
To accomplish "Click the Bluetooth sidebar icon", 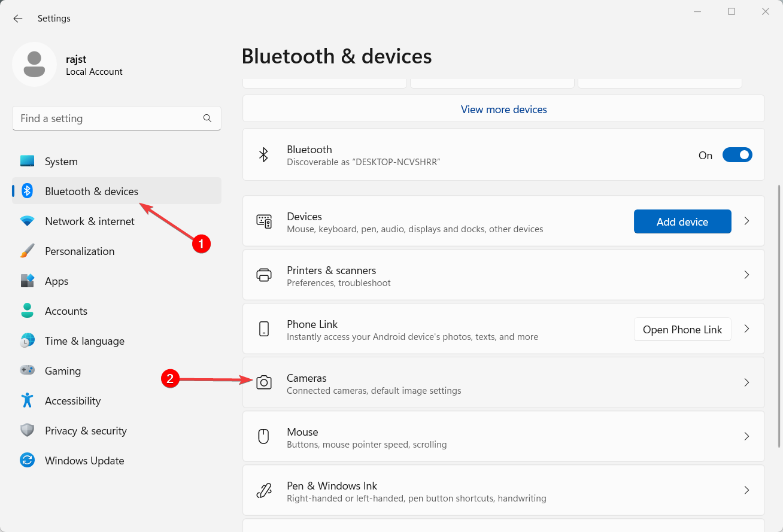I will coord(27,191).
